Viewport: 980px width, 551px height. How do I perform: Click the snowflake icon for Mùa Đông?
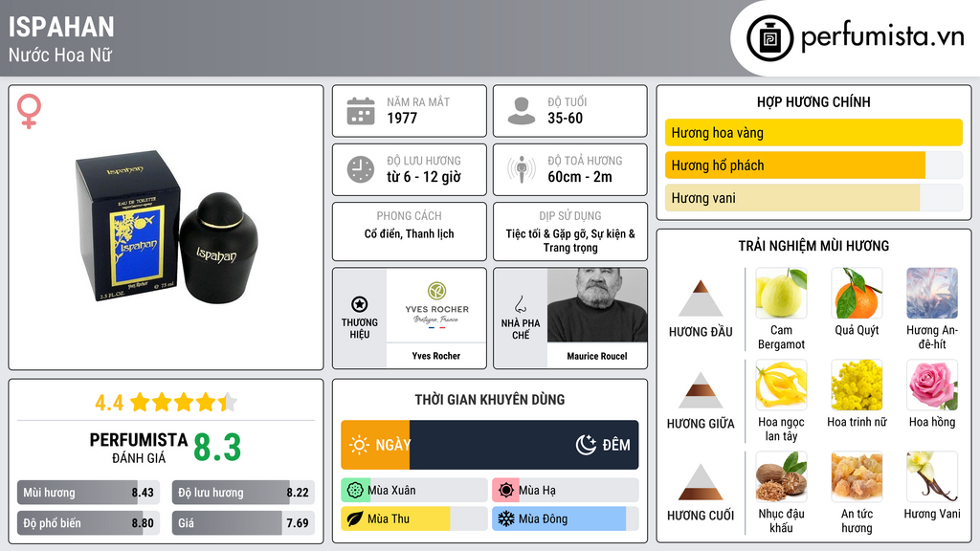[x=506, y=519]
